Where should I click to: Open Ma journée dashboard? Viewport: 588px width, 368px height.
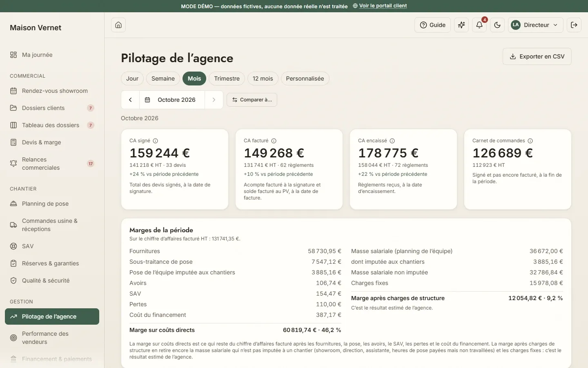pyautogui.click(x=52, y=55)
